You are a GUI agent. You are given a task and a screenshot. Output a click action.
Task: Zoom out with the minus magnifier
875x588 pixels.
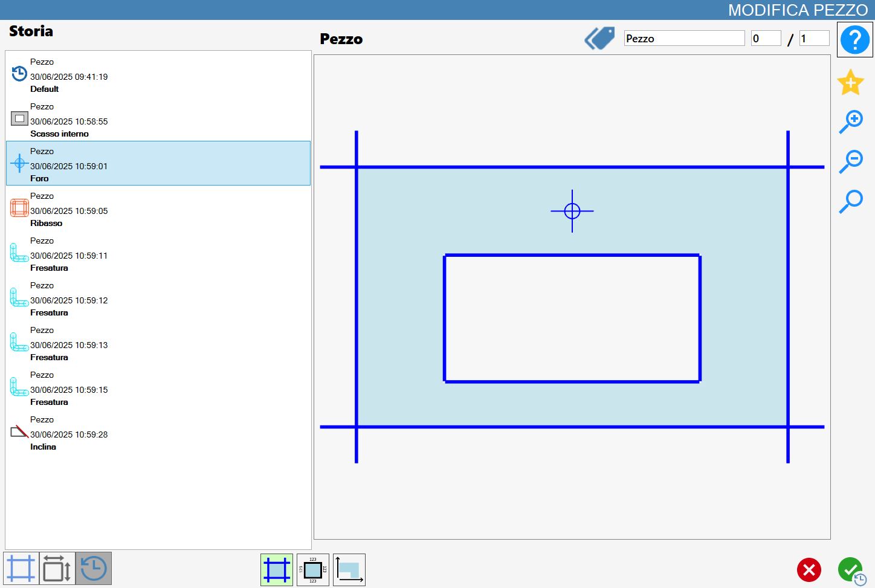pyautogui.click(x=850, y=161)
